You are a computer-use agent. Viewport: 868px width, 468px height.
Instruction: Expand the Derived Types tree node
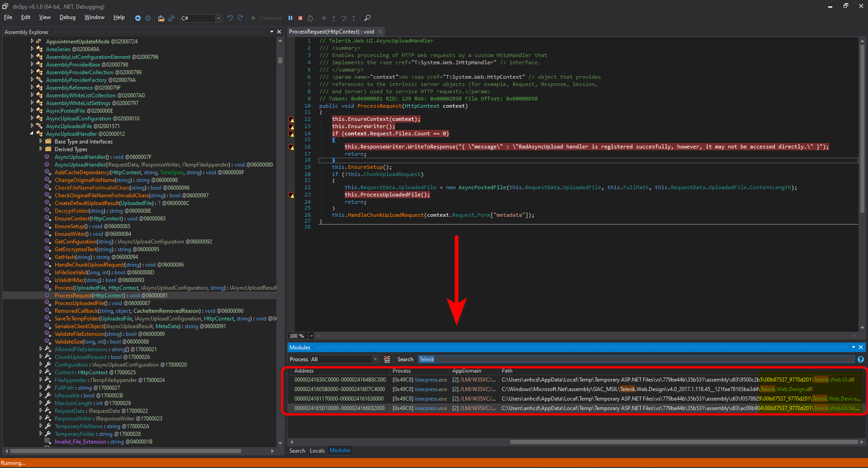pos(41,149)
